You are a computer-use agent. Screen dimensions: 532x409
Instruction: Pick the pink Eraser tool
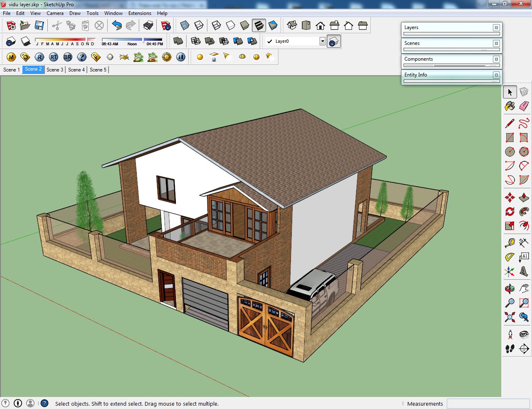coord(524,106)
